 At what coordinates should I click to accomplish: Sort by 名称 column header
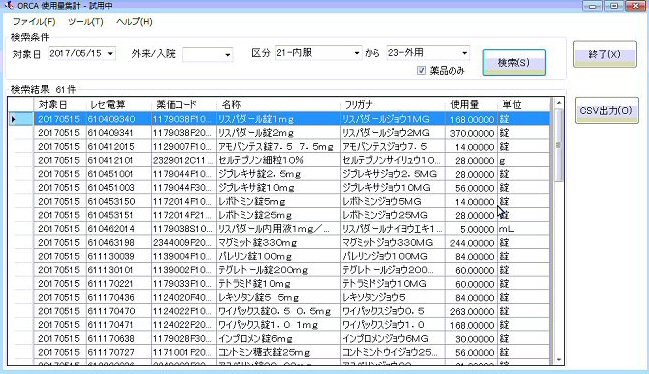[x=278, y=104]
